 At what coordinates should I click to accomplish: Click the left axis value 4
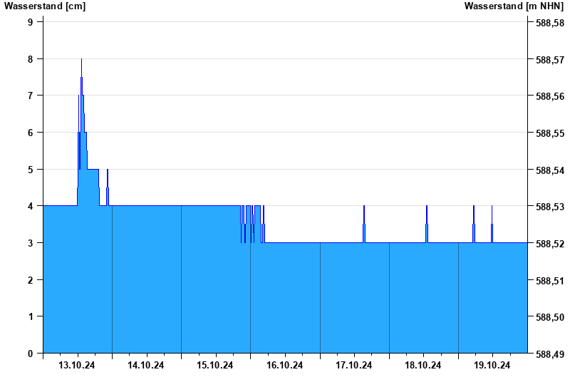point(30,206)
